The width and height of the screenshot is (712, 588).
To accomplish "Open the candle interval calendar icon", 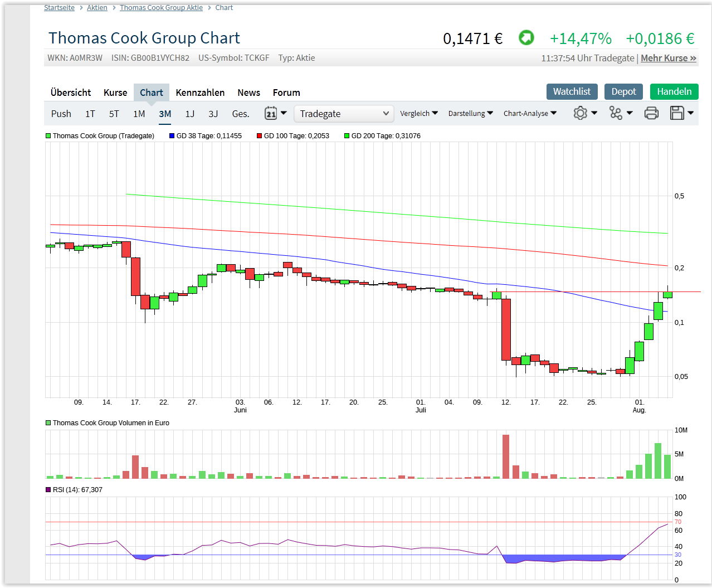I will (271, 113).
